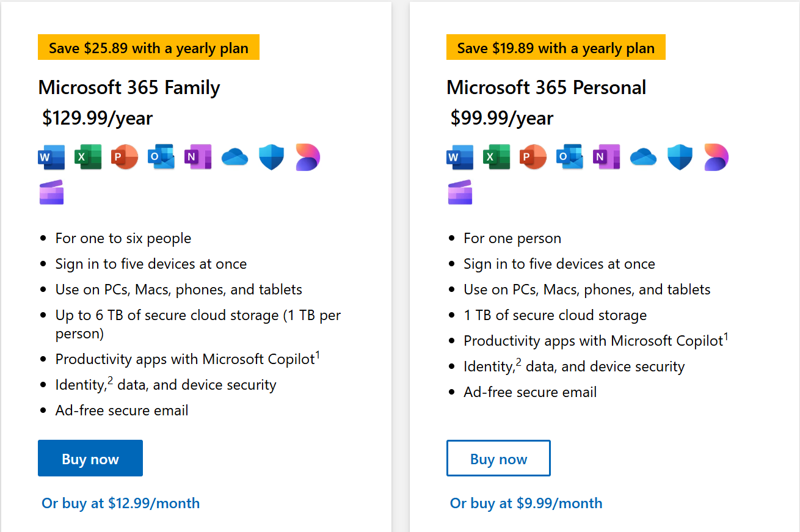Click the Excel icon in the Family plan
Viewport: 800px width, 532px height.
click(88, 157)
